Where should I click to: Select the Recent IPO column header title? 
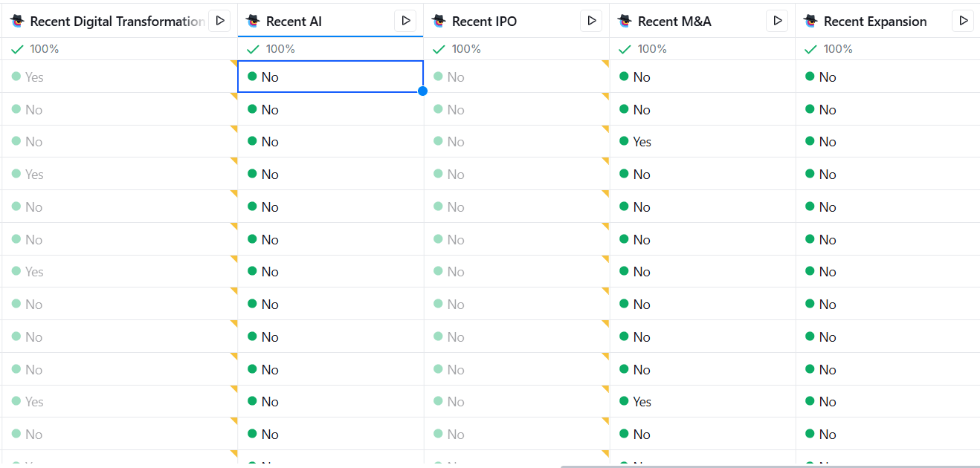pos(484,22)
